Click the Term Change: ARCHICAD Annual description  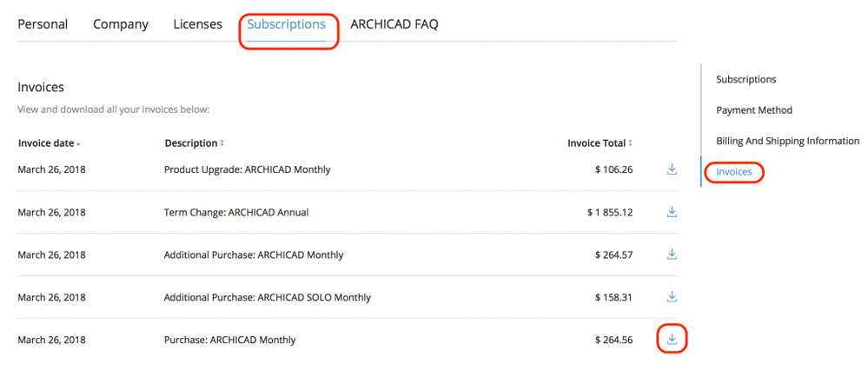(x=235, y=212)
